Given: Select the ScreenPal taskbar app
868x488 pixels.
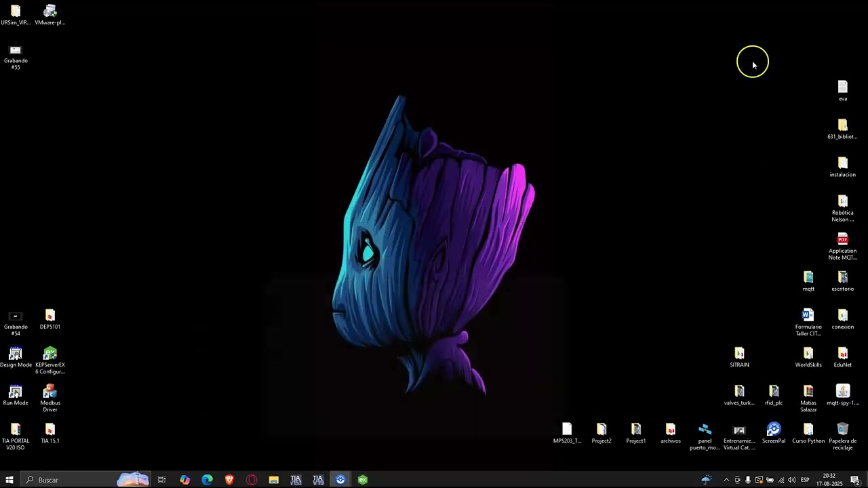Looking at the screenshot, I should (340, 480).
